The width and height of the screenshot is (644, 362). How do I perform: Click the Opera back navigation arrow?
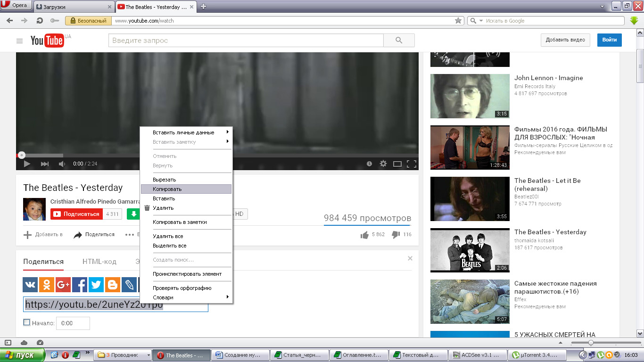(x=9, y=21)
